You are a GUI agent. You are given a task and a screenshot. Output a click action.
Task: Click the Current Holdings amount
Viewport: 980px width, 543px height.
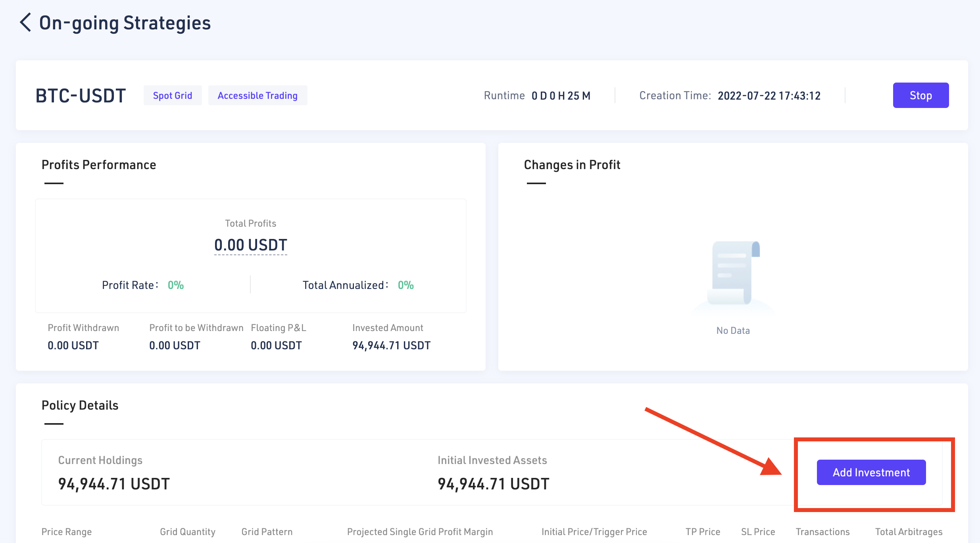point(114,484)
